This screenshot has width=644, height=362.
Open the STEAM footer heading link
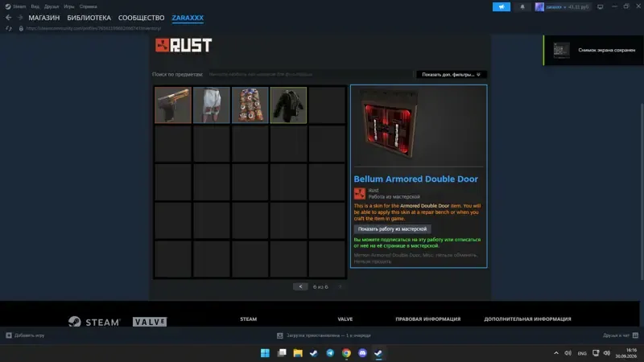coord(249,319)
